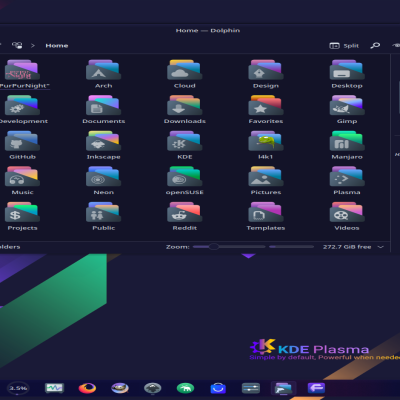Open the Discover store shopping bag icon
The width and height of the screenshot is (400, 400).
point(218,388)
